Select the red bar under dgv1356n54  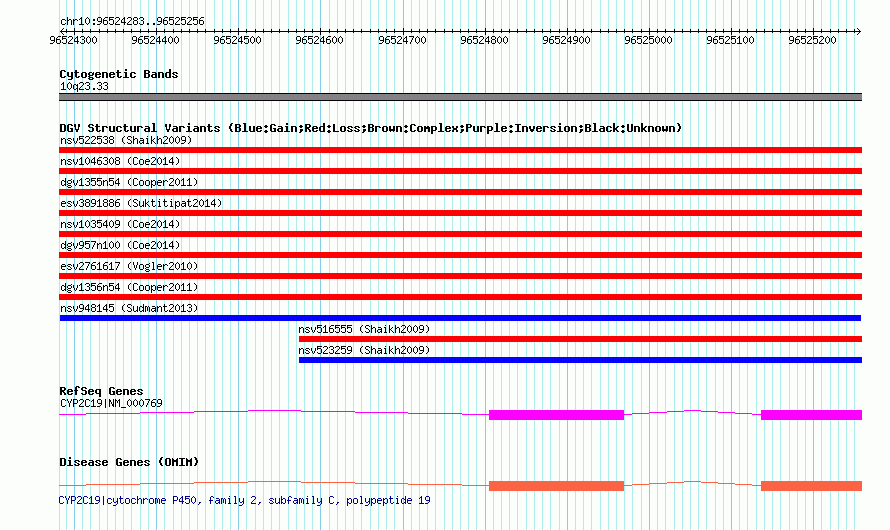tap(460, 297)
